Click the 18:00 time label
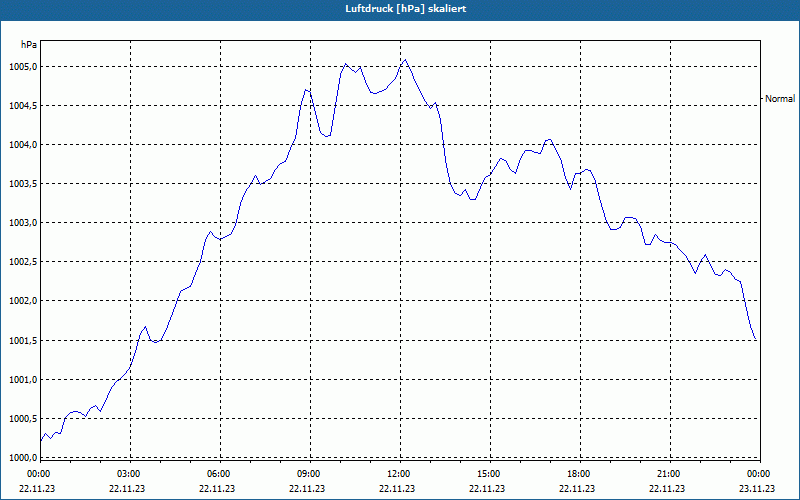 pos(579,474)
